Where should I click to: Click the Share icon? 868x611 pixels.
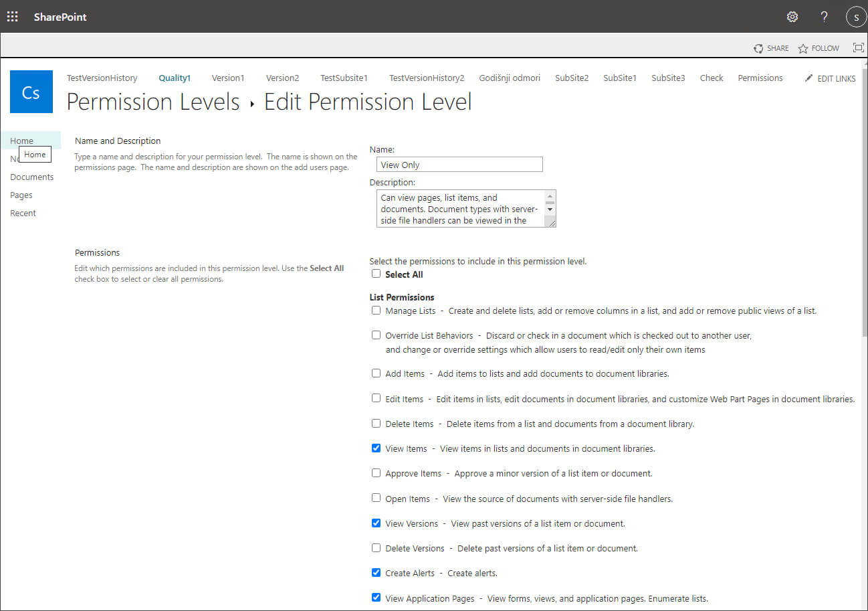[x=758, y=48]
